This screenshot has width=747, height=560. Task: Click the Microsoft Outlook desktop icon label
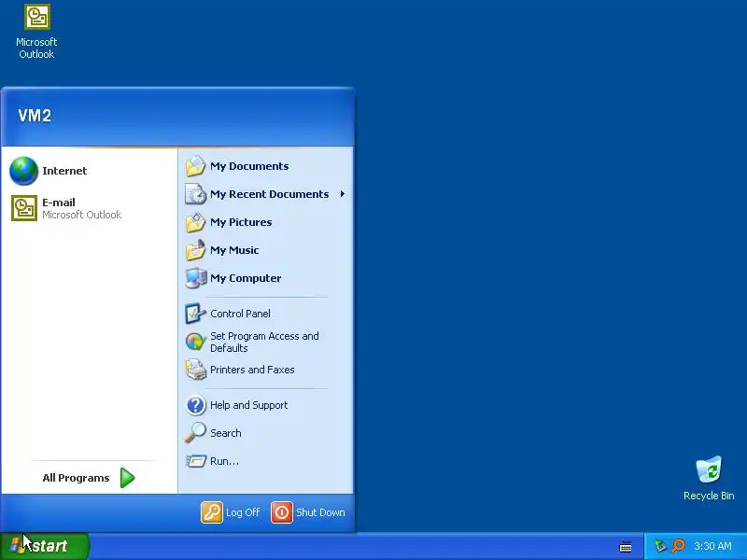pos(36,49)
